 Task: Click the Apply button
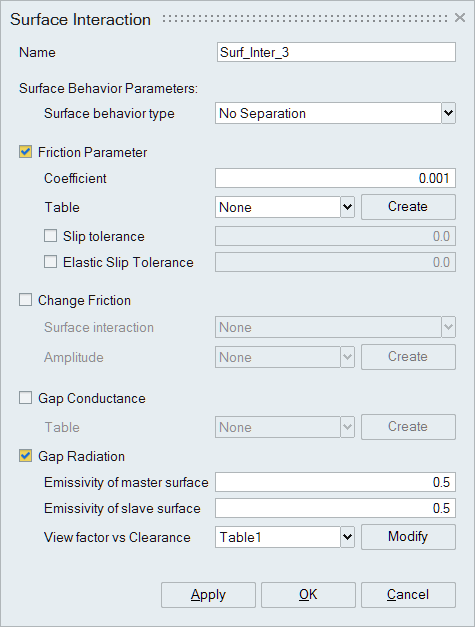[208, 595]
